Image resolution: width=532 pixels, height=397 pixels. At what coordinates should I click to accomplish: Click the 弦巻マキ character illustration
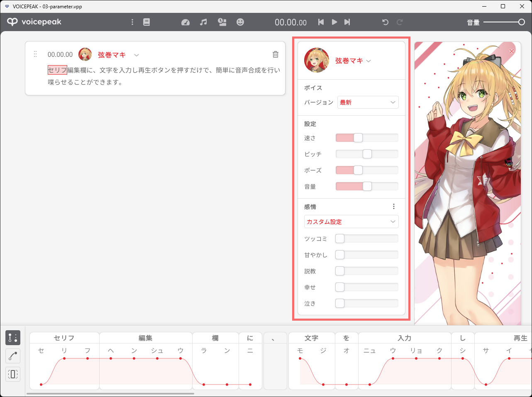(x=468, y=183)
